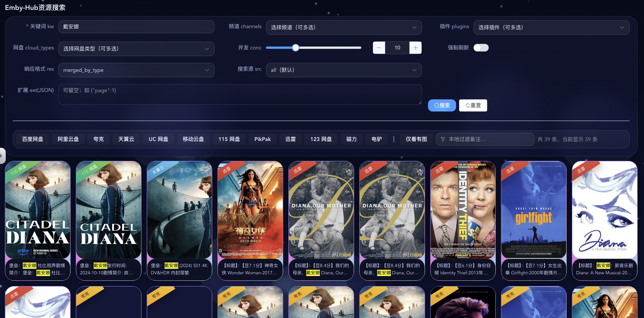Screen dimensions: 644x318
Task: Click the plus stepper for concurrency
Action: (415, 47)
